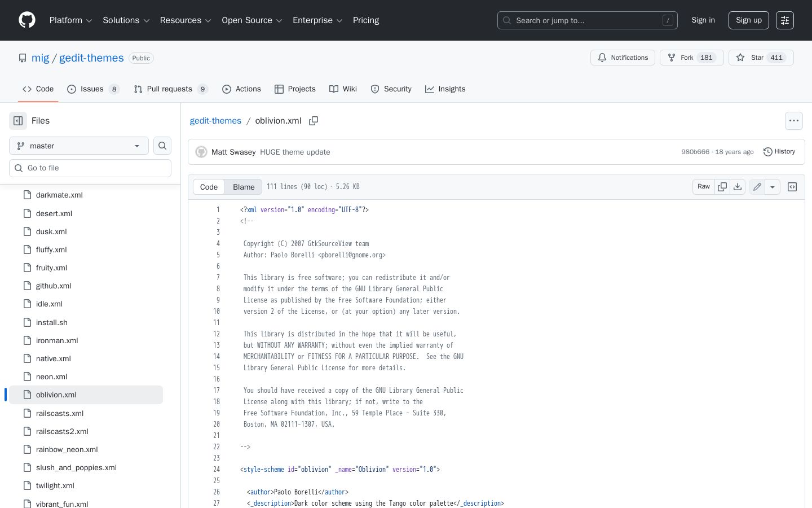Open desert.xml in file tree
This screenshot has height=508, width=812.
86,213
